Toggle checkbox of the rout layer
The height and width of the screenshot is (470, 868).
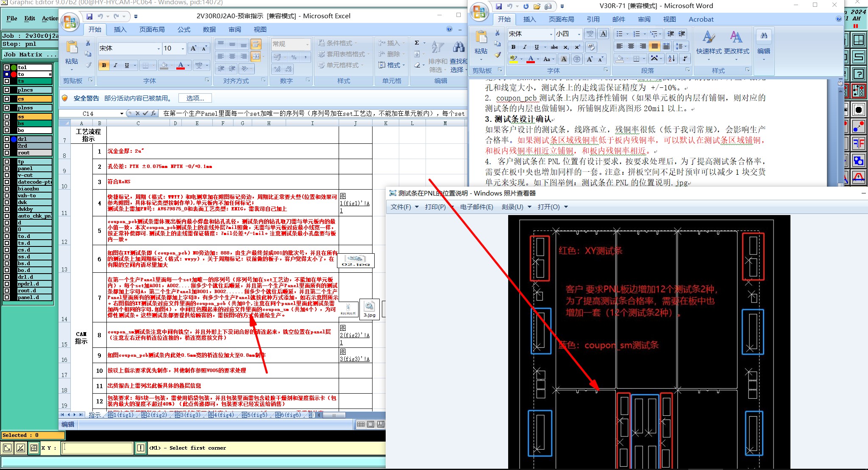pyautogui.click(x=7, y=153)
